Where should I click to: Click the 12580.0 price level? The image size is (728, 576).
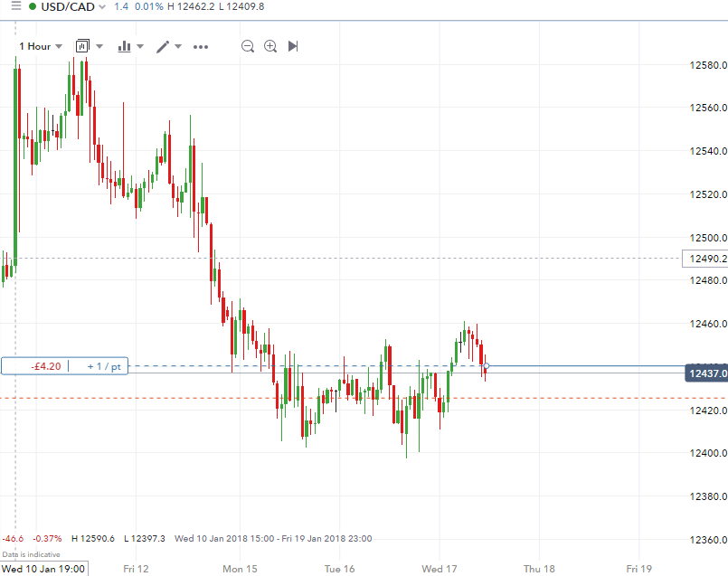(708, 65)
